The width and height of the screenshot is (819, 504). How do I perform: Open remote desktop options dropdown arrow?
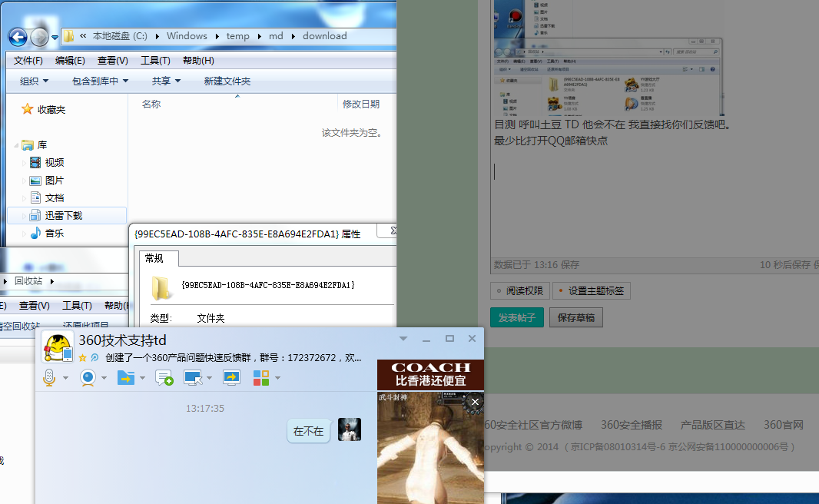click(x=210, y=377)
